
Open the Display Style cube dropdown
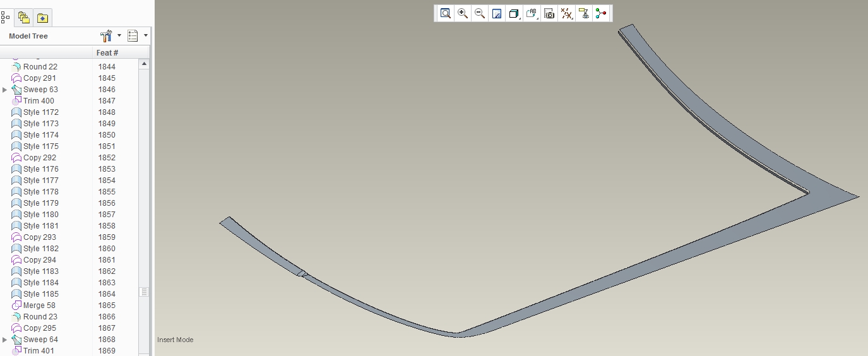point(514,13)
